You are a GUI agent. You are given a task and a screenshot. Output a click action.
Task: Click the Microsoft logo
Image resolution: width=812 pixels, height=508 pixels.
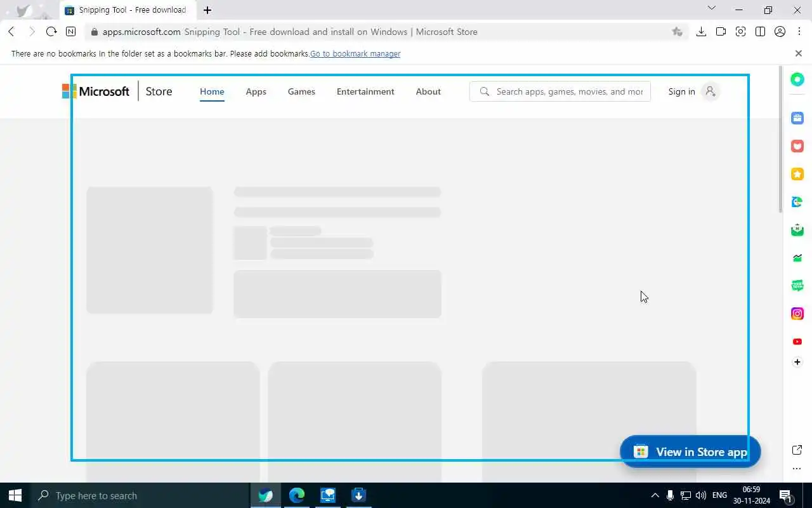[96, 91]
